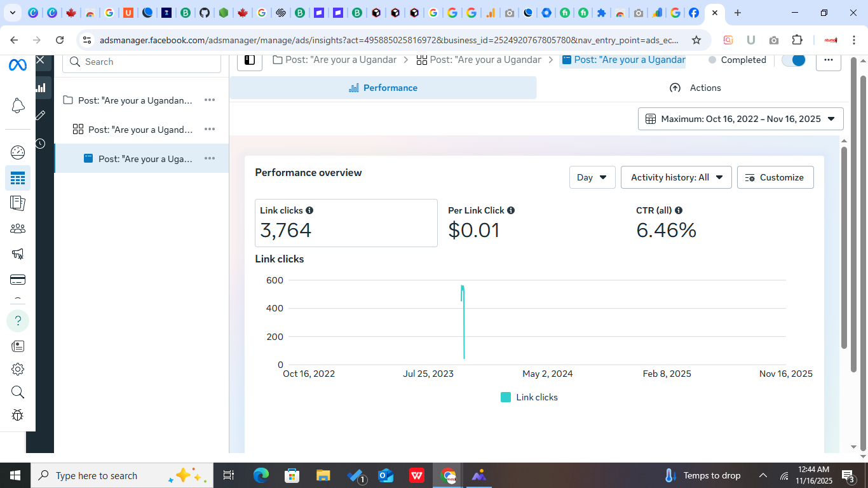Open the Day breakdown dropdown
The width and height of the screenshot is (868, 488).
tap(592, 177)
